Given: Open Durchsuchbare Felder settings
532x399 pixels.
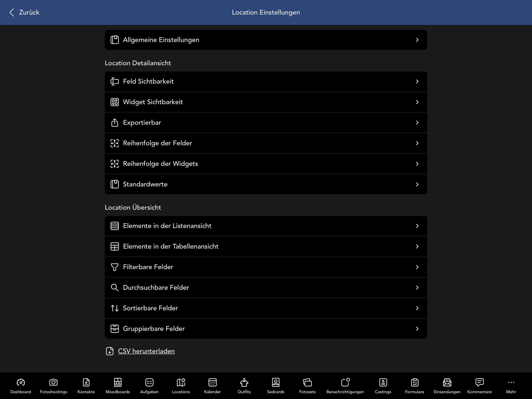Looking at the screenshot, I should tap(266, 287).
